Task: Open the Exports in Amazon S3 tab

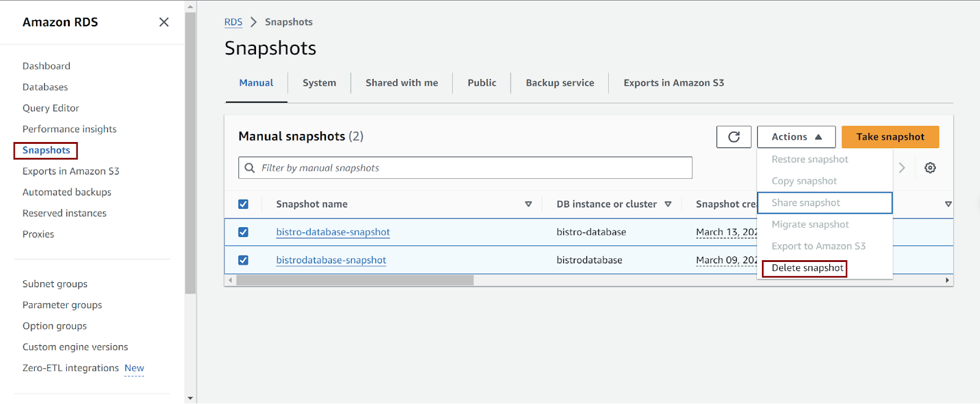Action: point(674,83)
